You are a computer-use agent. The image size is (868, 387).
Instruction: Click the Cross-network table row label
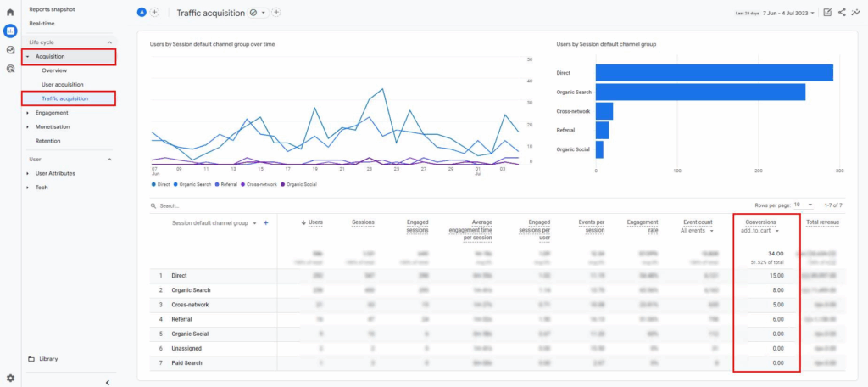point(190,305)
